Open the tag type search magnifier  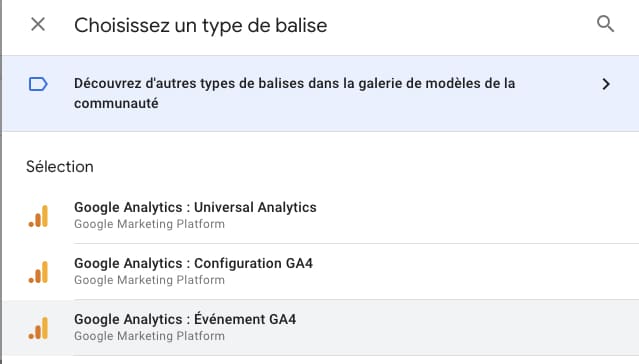(x=605, y=24)
